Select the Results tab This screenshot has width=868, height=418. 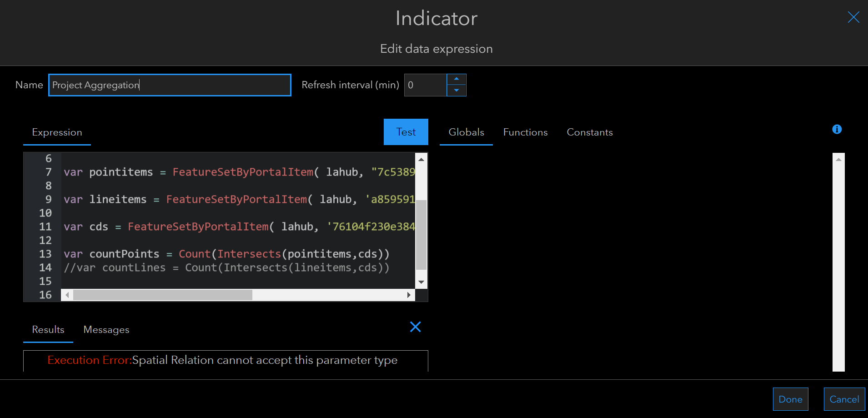point(48,329)
